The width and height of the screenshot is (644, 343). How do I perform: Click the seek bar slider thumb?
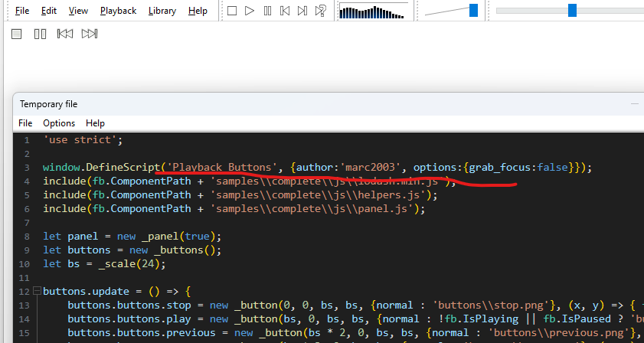(x=572, y=10)
